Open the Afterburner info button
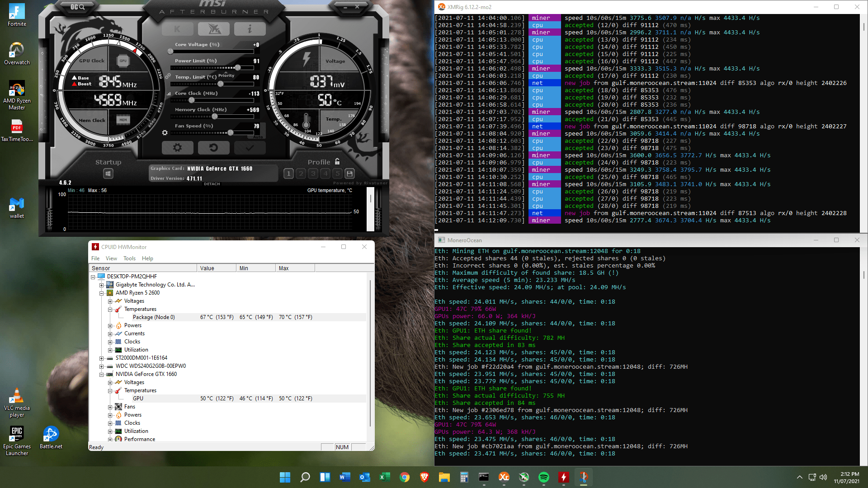This screenshot has width=868, height=488. (x=250, y=29)
